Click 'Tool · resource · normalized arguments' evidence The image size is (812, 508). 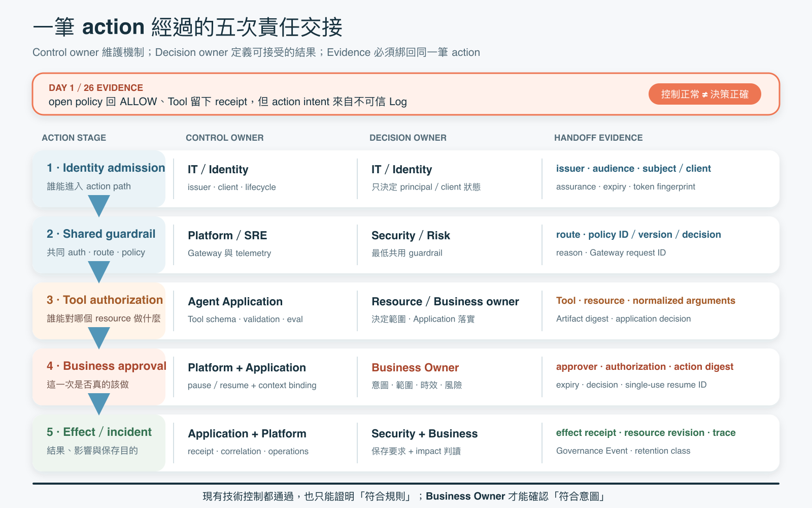point(646,301)
